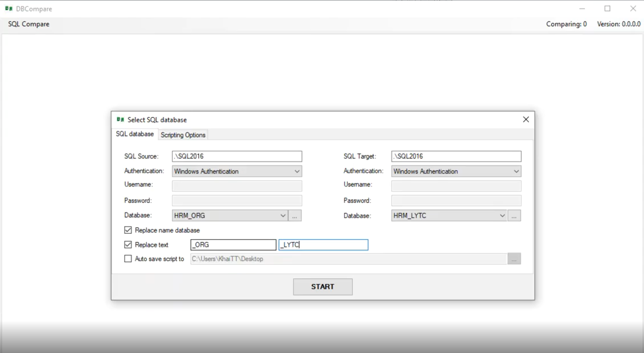Open the source Authentication dropdown
644x353 pixels.
coord(237,171)
